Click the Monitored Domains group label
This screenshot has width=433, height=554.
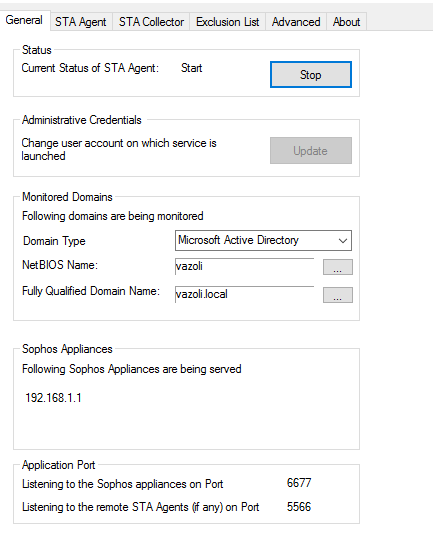(67, 197)
